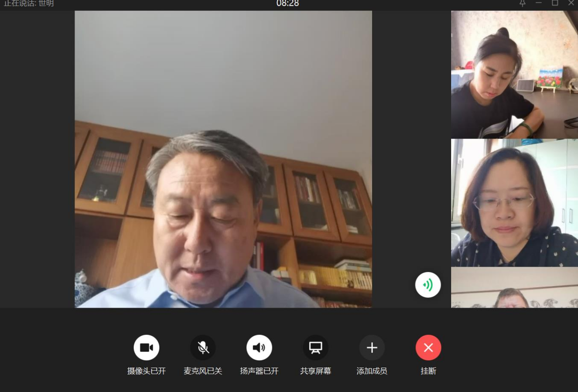
Task: Turn off the camera using the camera icon
Action: coord(146,347)
